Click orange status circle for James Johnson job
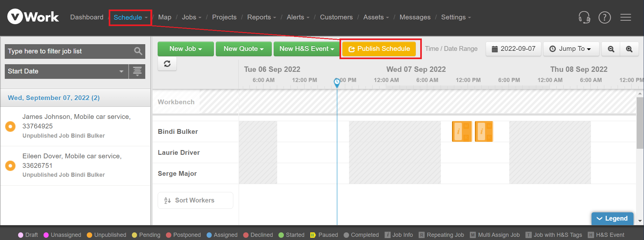Image resolution: width=644 pixels, height=240 pixels. (10, 126)
